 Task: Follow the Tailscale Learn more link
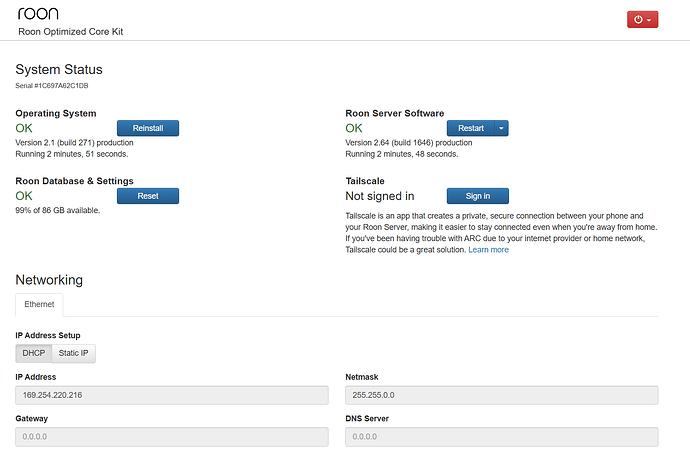488,250
